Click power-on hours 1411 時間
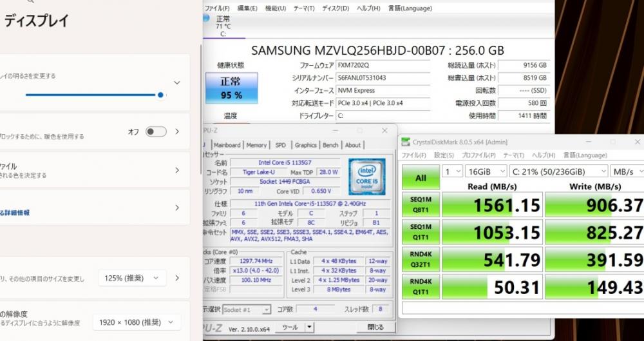This screenshot has height=341, width=644. (524, 116)
